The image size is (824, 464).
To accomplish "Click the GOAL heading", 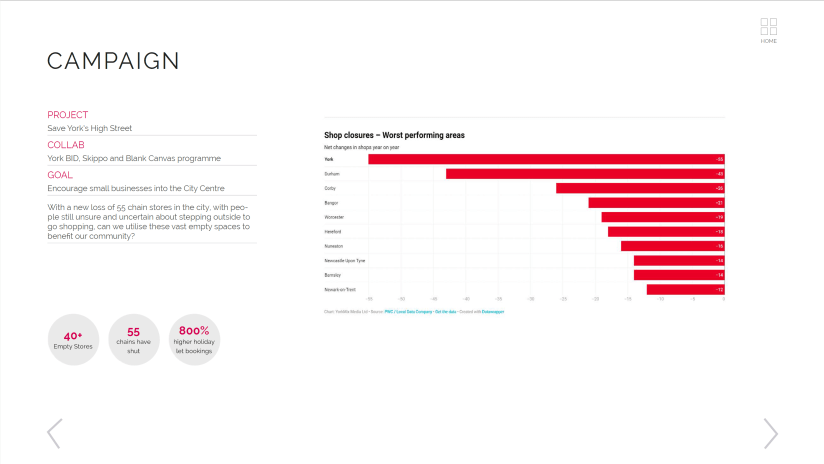I will click(x=60, y=175).
